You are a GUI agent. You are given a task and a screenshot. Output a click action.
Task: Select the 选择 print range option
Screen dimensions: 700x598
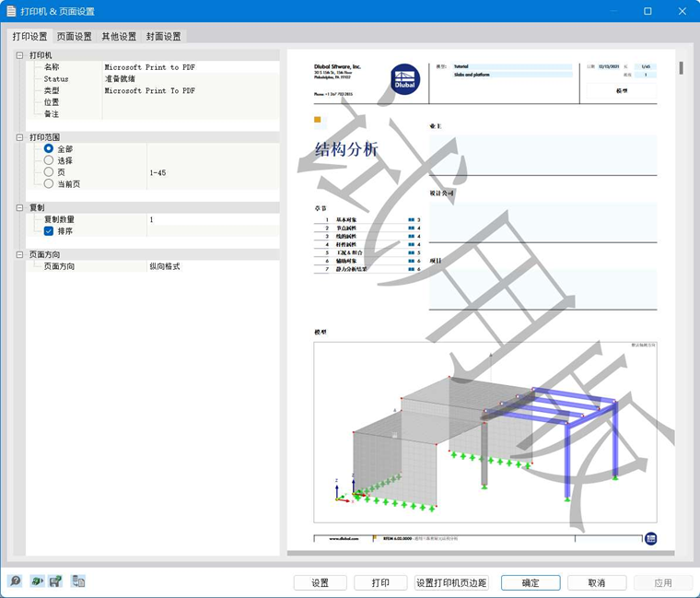click(x=49, y=160)
